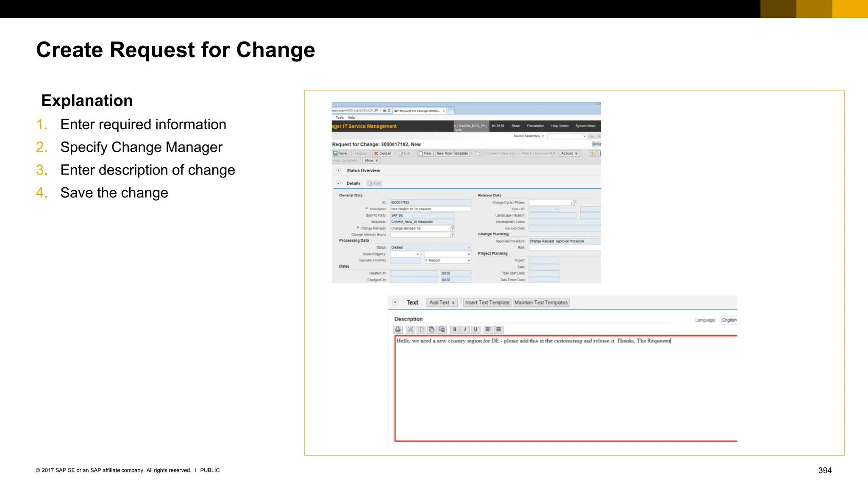Image resolution: width=868 pixels, height=488 pixels.
Task: Open the Help menu in browser
Action: pos(351,117)
